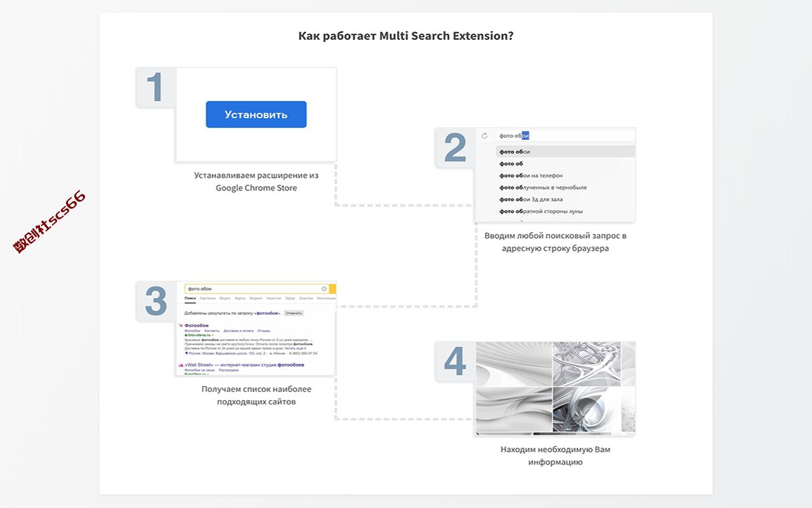The width and height of the screenshot is (812, 508).
Task: Open the Знатоки tab
Action: pos(306,298)
